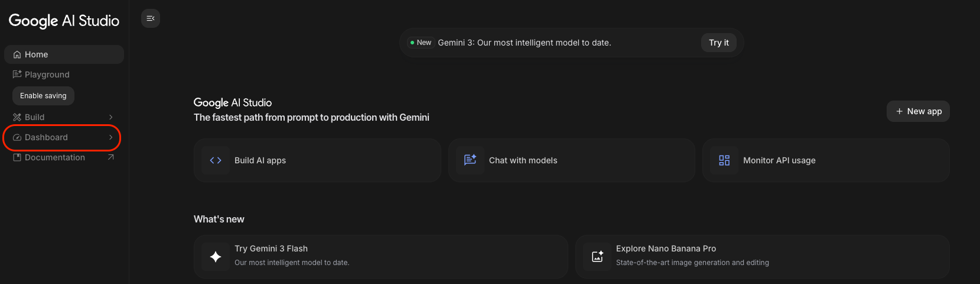Click the code brackets icon for Build AI apps
980x284 pixels.
(x=216, y=160)
